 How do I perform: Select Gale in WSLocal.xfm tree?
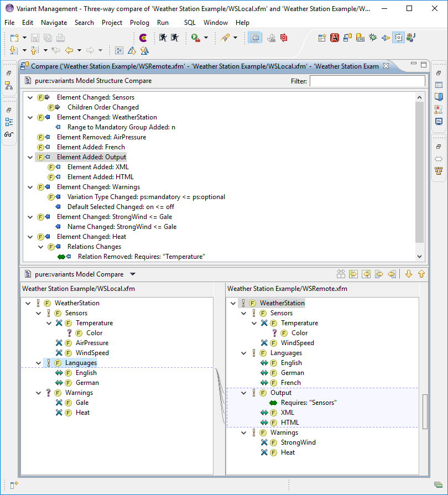pyautogui.click(x=82, y=403)
